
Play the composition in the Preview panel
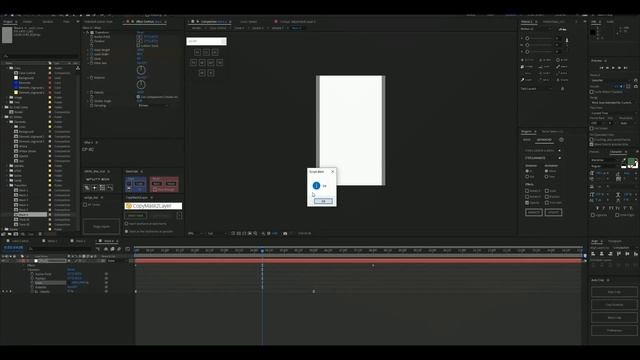point(613,68)
